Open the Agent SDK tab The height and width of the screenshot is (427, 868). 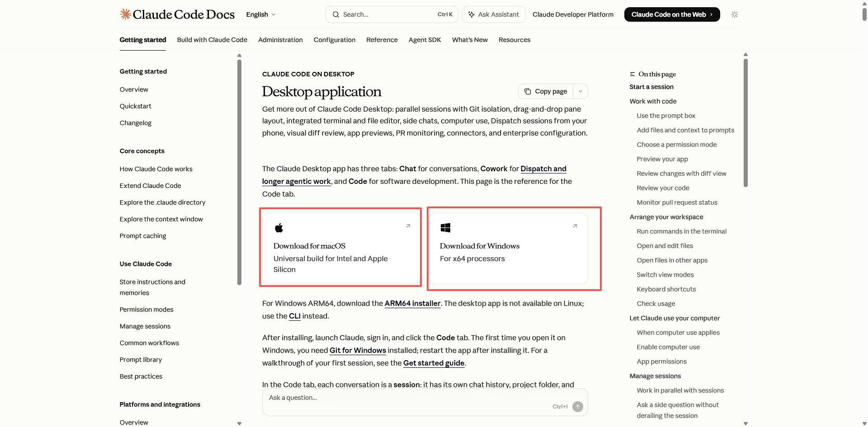pos(425,40)
